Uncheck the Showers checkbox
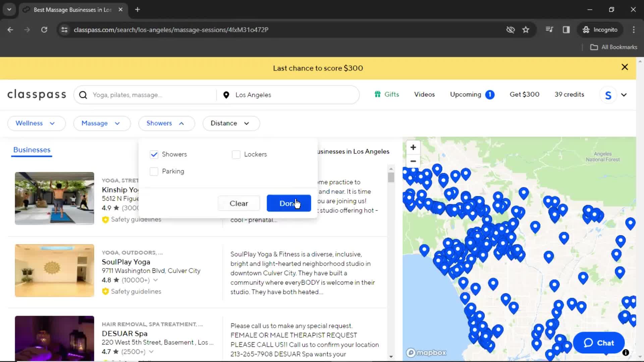This screenshot has height=362, width=644. pyautogui.click(x=154, y=155)
